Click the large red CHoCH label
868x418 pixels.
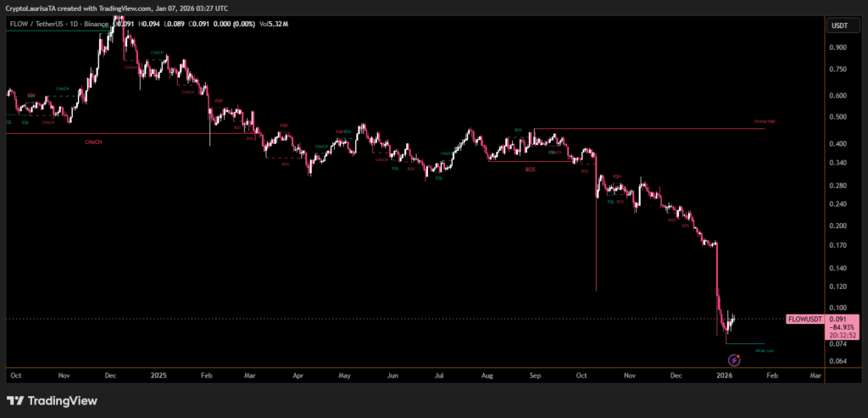[x=94, y=142]
